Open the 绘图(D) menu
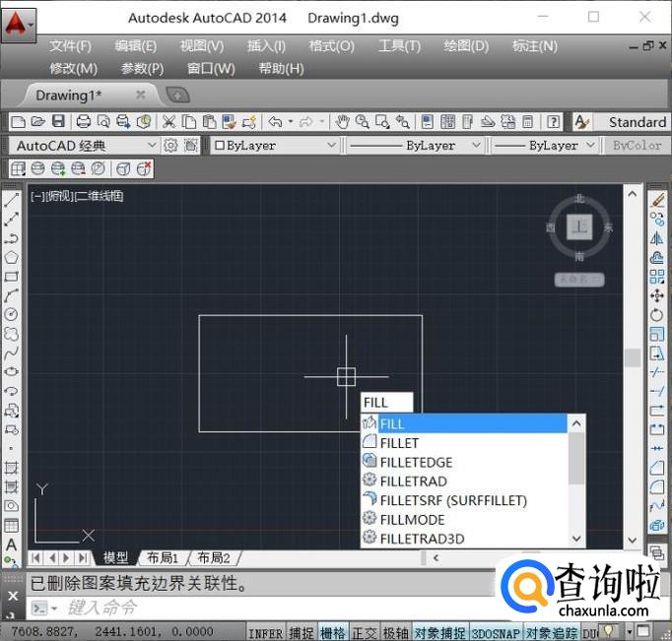The image size is (672, 641). point(465,46)
